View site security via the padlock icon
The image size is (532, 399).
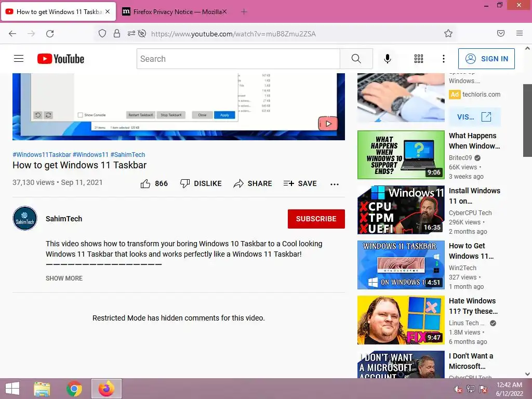(117, 33)
